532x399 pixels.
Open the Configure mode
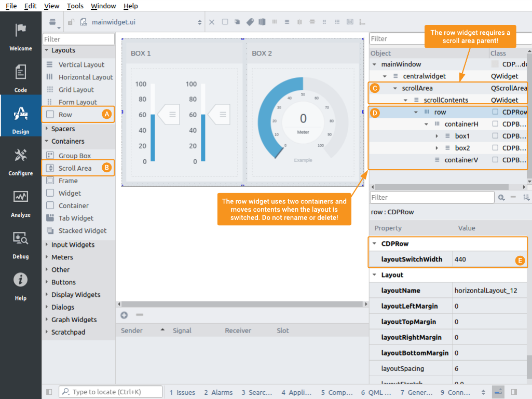(x=21, y=161)
